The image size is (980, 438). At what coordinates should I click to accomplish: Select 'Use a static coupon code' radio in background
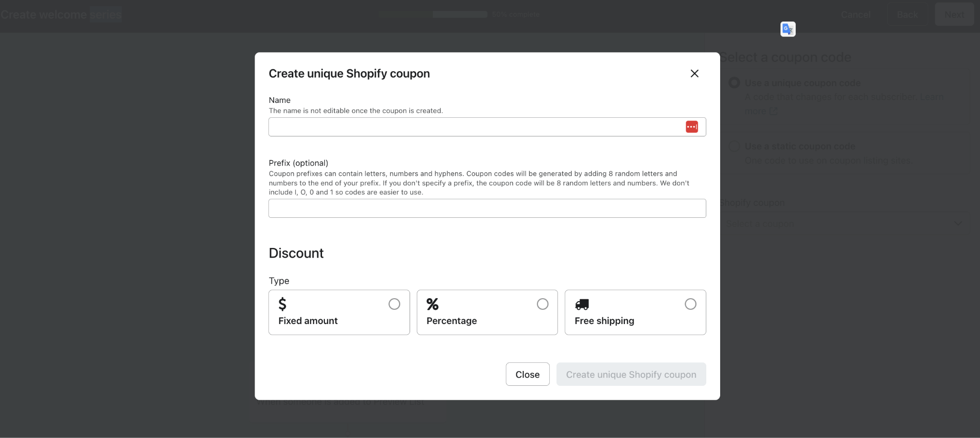[x=734, y=146]
